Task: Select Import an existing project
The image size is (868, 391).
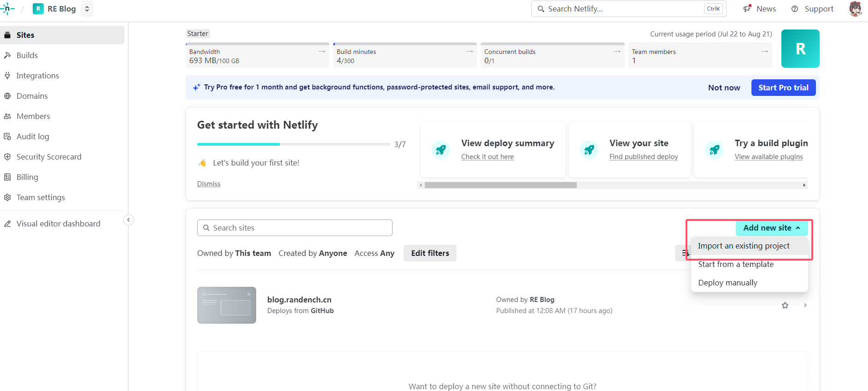Action: pyautogui.click(x=744, y=246)
